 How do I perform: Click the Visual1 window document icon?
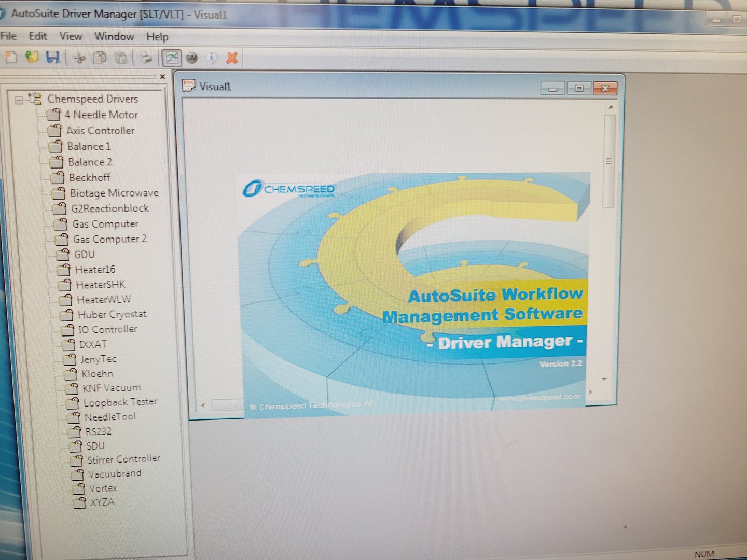click(188, 86)
